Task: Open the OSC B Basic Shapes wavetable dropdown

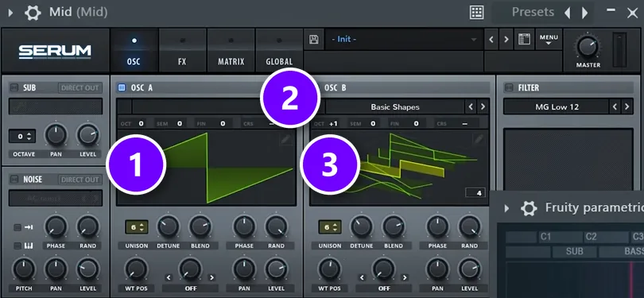Action: [x=394, y=107]
